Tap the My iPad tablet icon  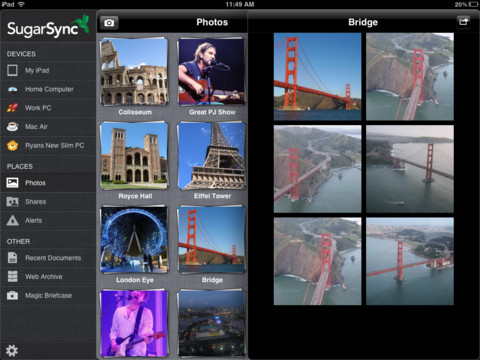(x=12, y=70)
